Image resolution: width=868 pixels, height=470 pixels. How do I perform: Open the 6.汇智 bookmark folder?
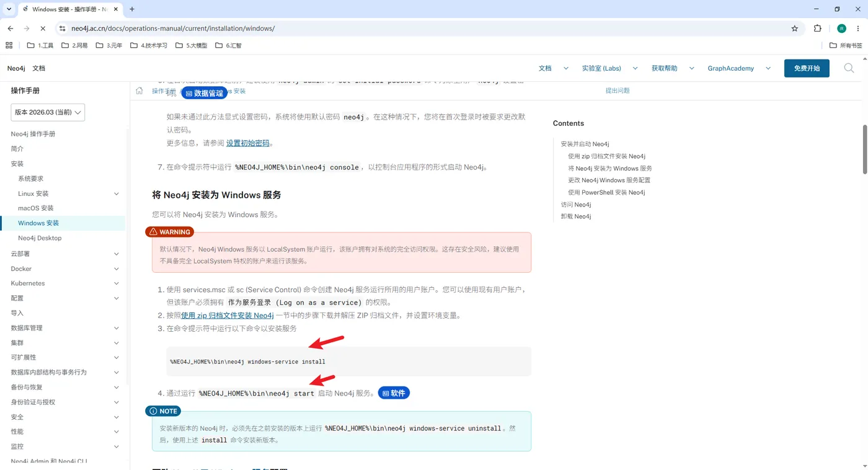tap(228, 45)
